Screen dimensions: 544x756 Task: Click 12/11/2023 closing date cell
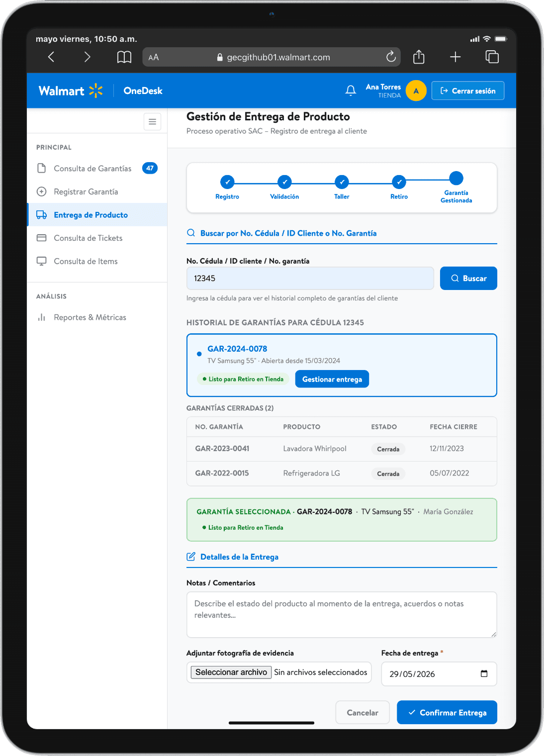[x=447, y=449]
